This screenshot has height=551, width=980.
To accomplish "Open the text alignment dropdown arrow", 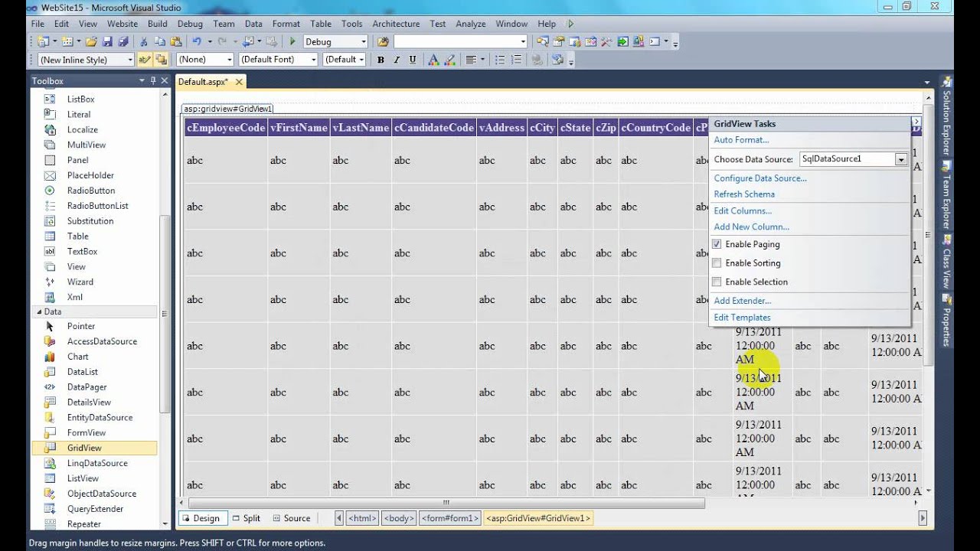I will click(x=483, y=60).
